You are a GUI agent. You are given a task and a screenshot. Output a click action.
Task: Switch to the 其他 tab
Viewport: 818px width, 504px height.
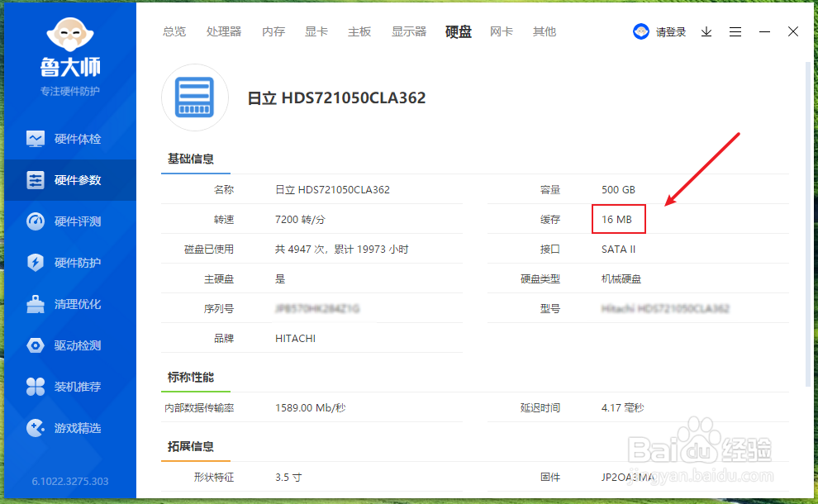pos(545,32)
